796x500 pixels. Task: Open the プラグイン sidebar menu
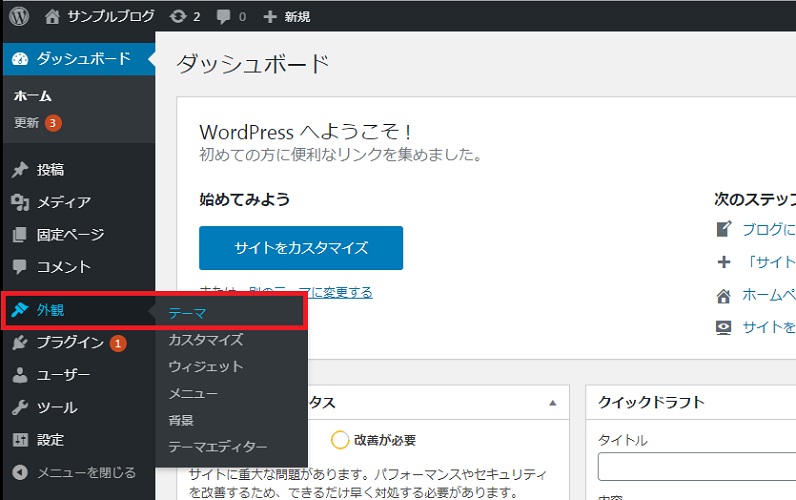[79, 343]
